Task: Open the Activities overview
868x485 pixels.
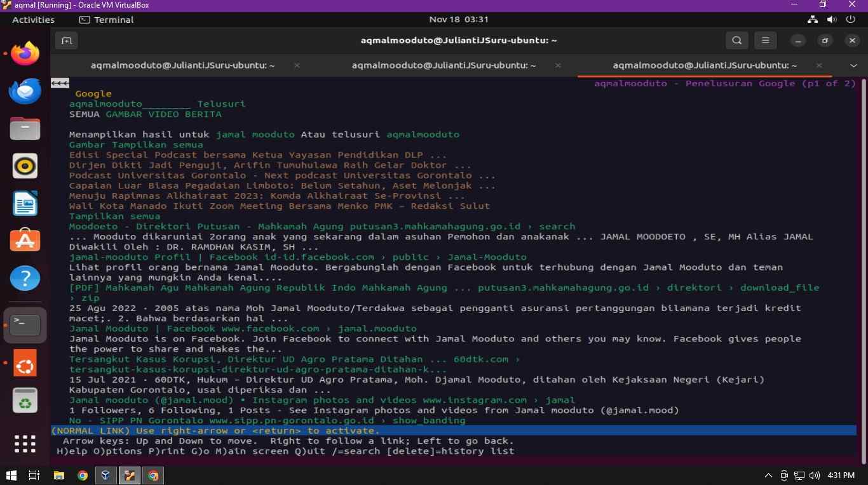Action: point(34,20)
